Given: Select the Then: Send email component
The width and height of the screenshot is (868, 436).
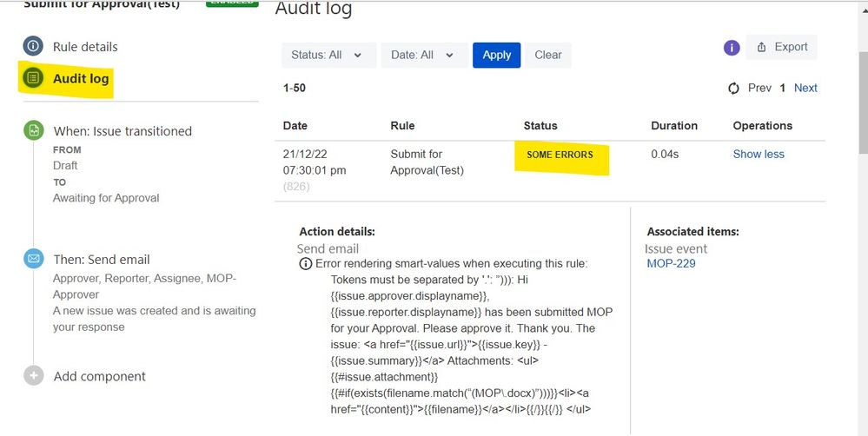Looking at the screenshot, I should pos(102,260).
